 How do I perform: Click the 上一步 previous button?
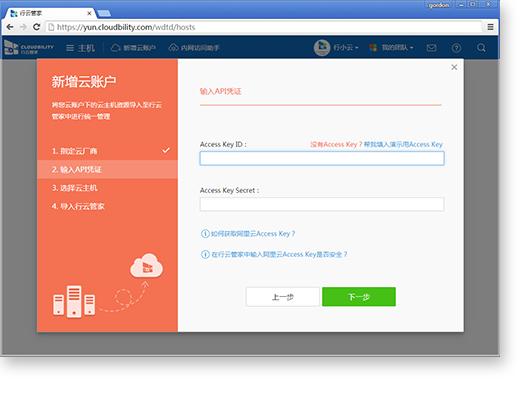click(283, 297)
